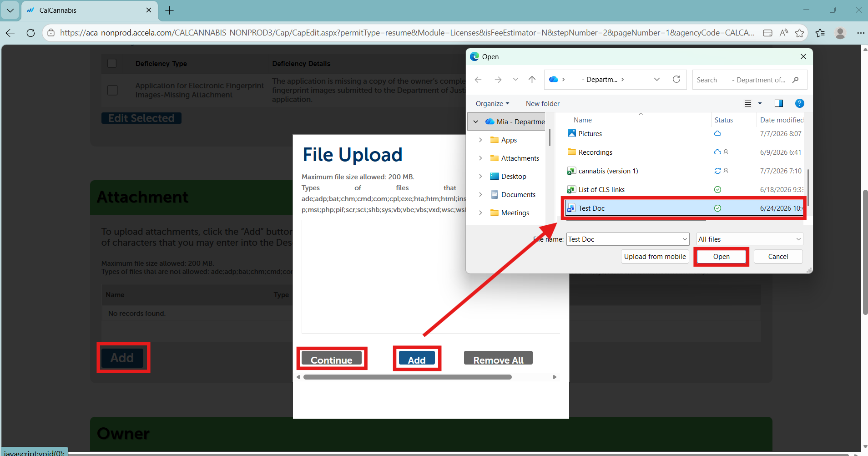The image size is (868, 456).
Task: Open the Favorites list icon
Action: point(820,33)
